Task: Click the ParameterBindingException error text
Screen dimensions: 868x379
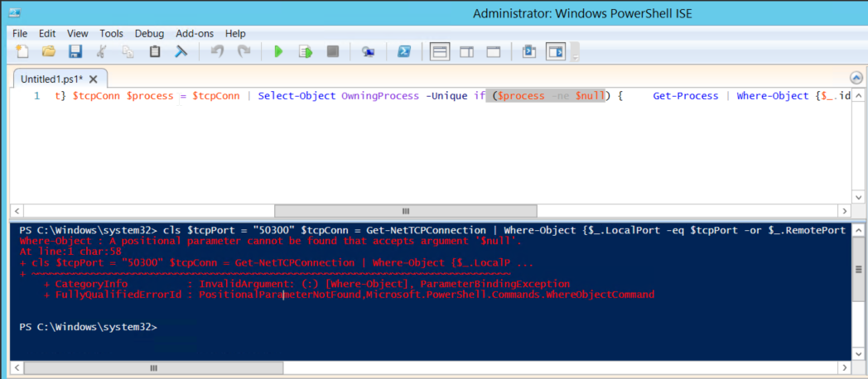Action: pos(495,284)
